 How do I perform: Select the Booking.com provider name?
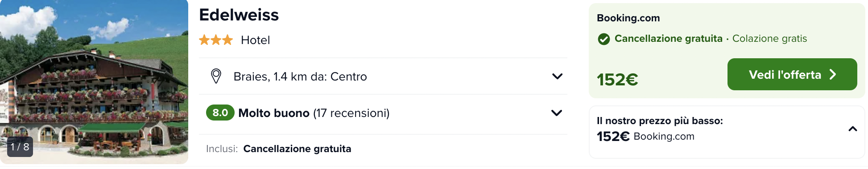point(628,18)
